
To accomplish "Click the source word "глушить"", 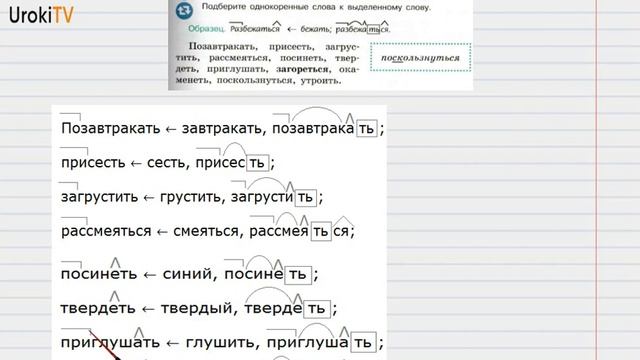I will (x=222, y=342).
